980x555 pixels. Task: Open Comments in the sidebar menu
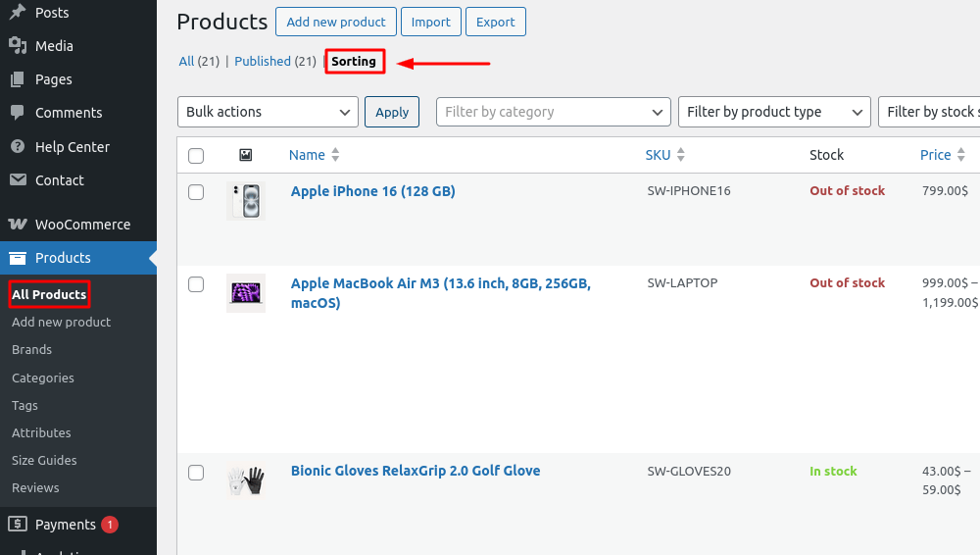69,113
